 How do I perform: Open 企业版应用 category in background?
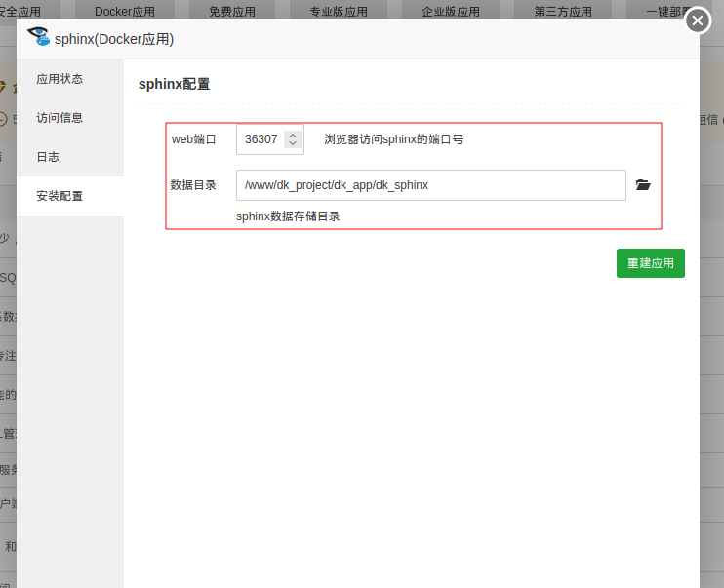pyautogui.click(x=451, y=11)
